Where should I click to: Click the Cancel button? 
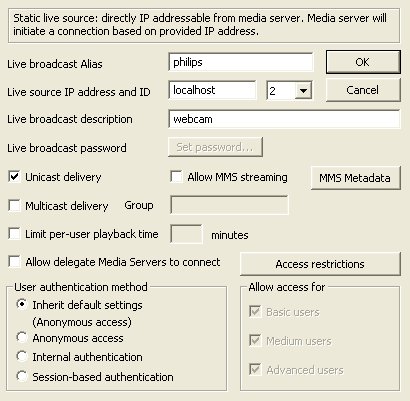click(x=363, y=90)
